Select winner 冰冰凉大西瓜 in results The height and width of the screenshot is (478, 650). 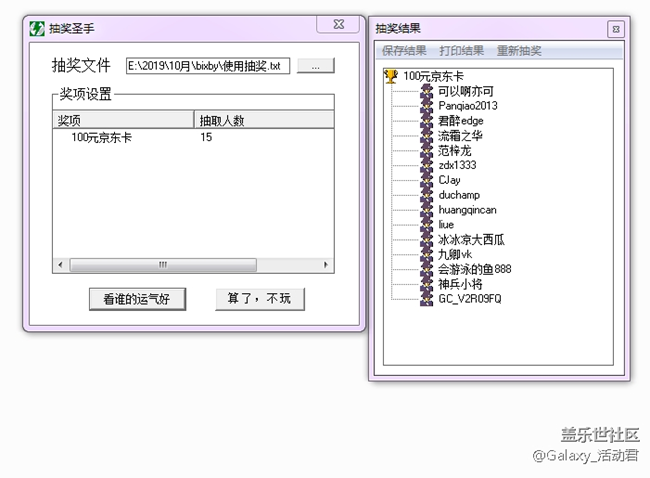tap(471, 239)
